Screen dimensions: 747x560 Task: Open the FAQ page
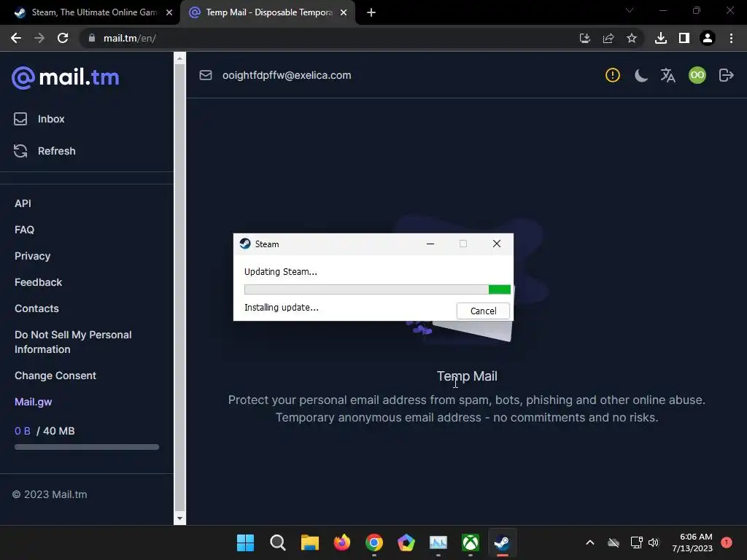tap(24, 230)
